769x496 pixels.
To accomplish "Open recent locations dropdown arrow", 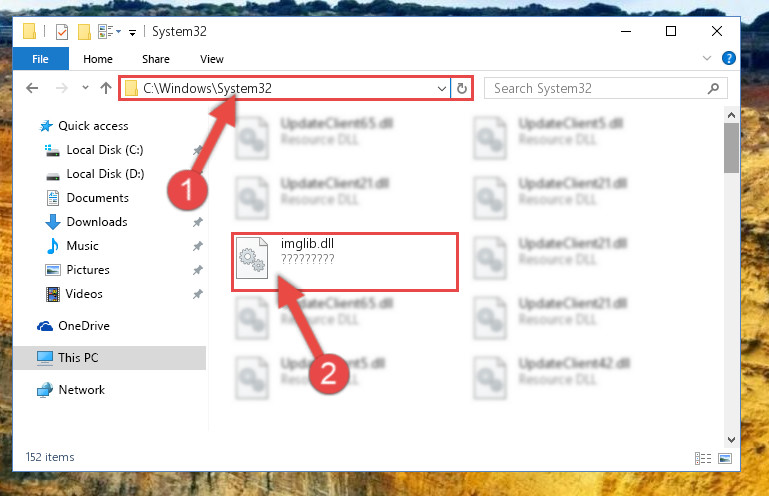I will (x=85, y=88).
